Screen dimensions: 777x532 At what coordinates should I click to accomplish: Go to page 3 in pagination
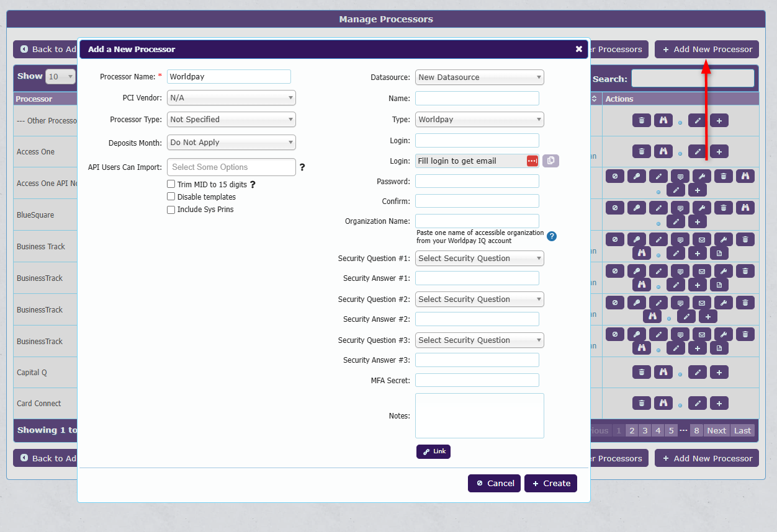(645, 430)
